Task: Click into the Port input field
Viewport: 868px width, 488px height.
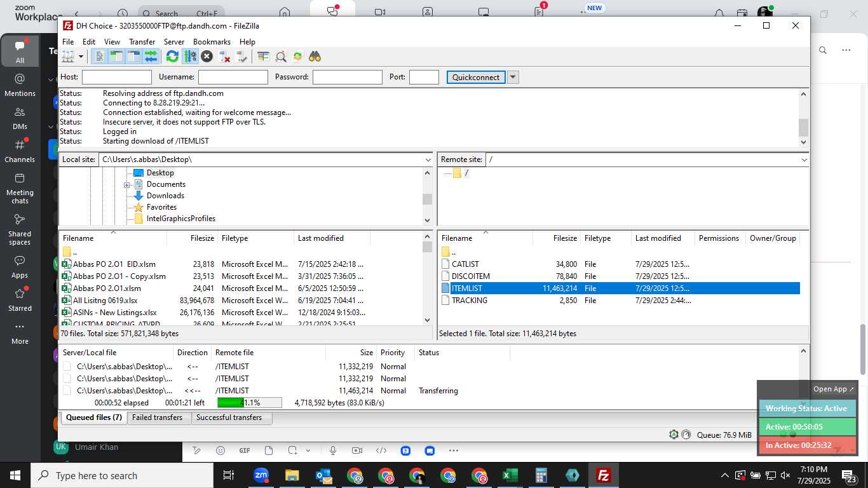Action: click(x=424, y=77)
